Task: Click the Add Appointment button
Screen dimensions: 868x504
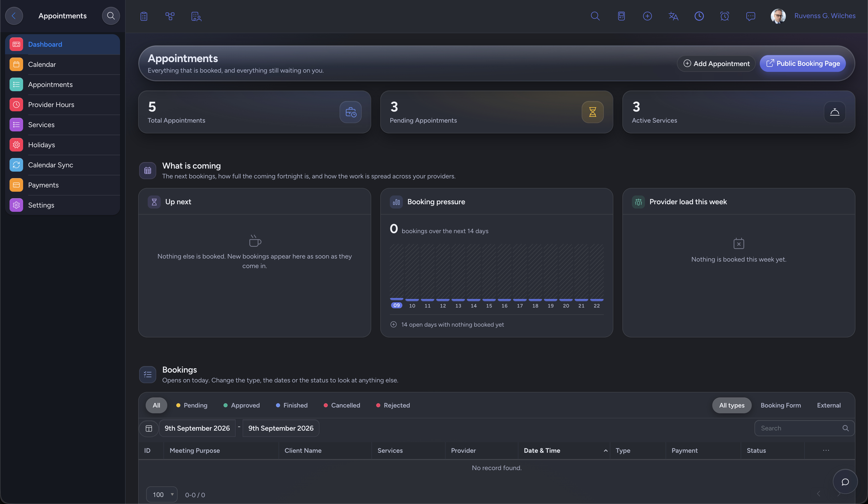Action: click(x=716, y=63)
